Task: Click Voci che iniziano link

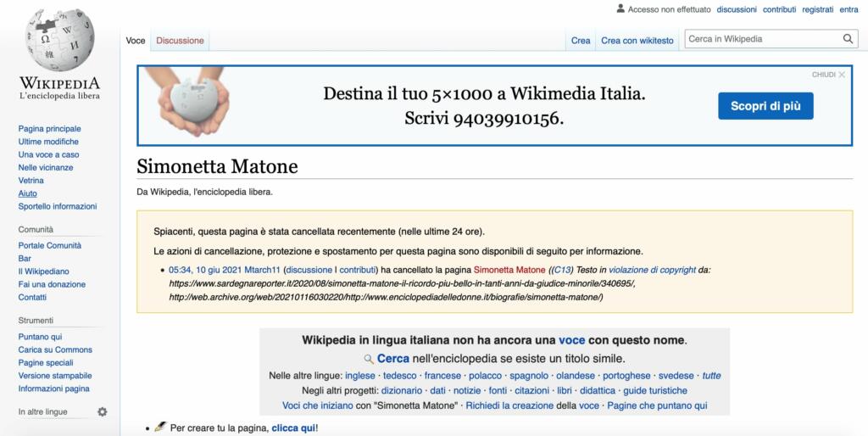Action: (318, 405)
